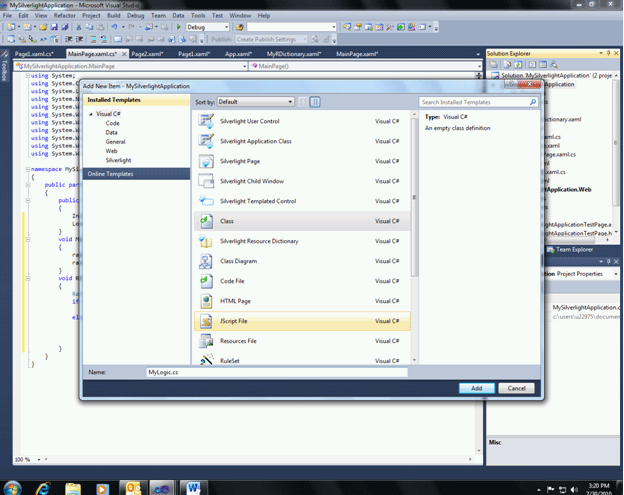
Task: Open the tab list dropdown arrow
Action: [x=478, y=54]
